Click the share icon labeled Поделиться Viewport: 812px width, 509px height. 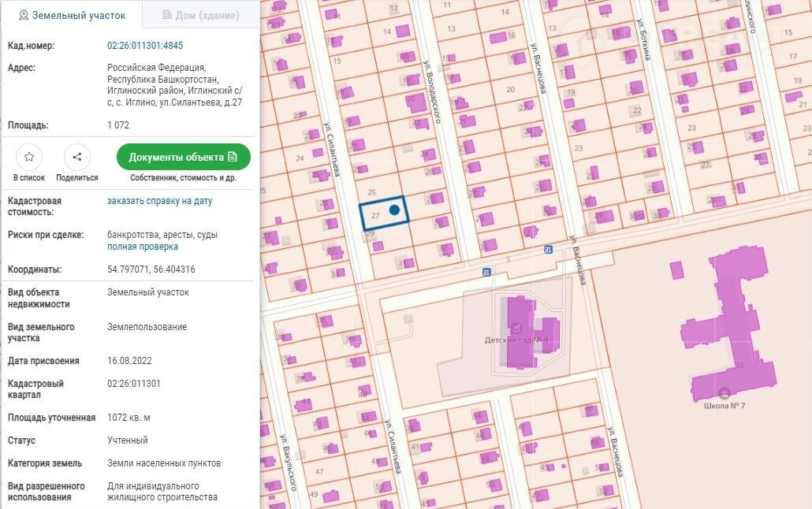click(77, 157)
